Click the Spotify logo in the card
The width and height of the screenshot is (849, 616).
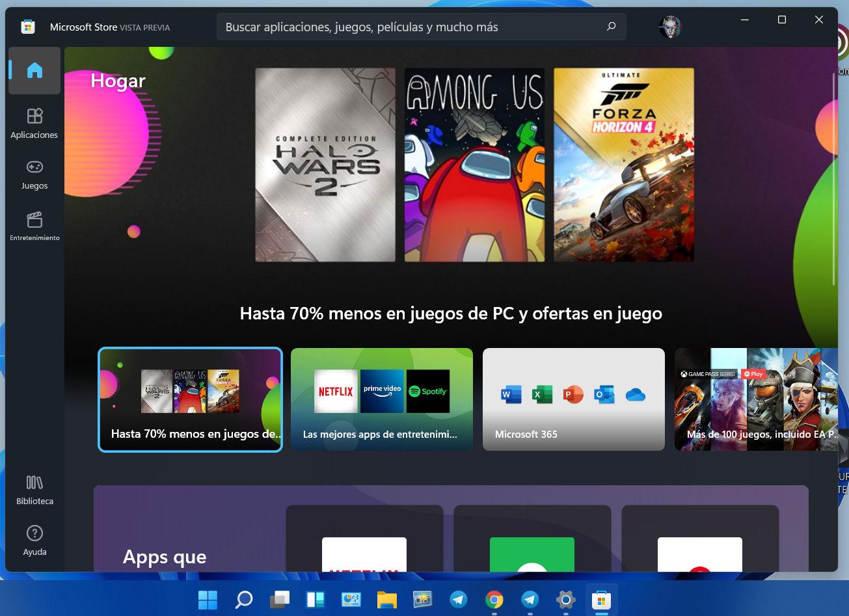click(428, 391)
